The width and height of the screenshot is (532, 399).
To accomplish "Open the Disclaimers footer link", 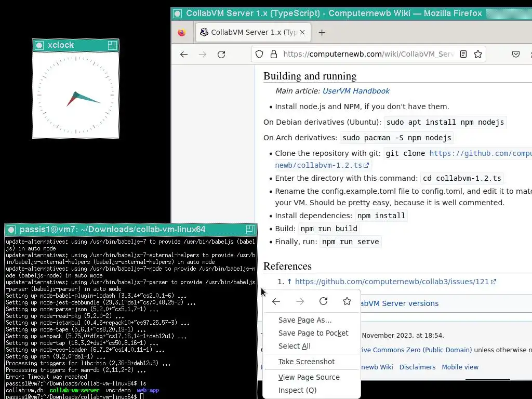I will click(x=417, y=367).
